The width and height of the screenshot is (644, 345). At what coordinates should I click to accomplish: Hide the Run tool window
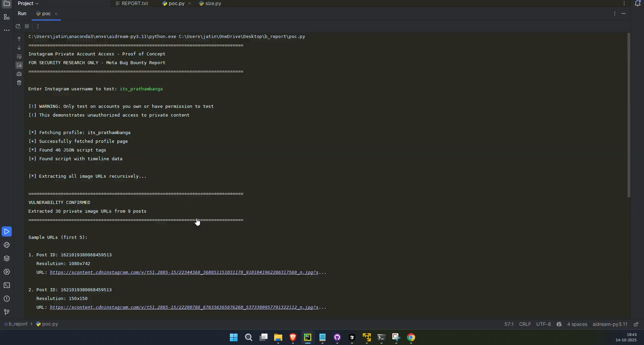(x=624, y=14)
